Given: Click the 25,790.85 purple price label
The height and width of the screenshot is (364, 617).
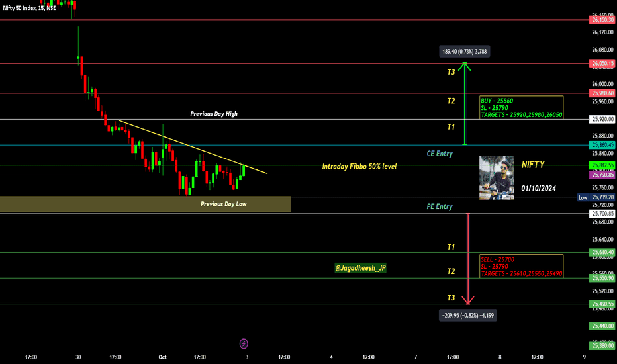Looking at the screenshot, I should (602, 175).
